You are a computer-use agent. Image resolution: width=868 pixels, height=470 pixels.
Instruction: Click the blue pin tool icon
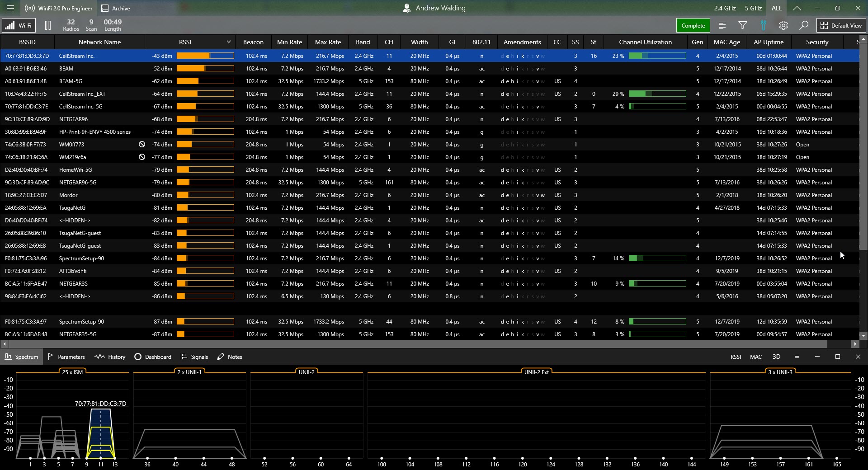click(x=763, y=25)
